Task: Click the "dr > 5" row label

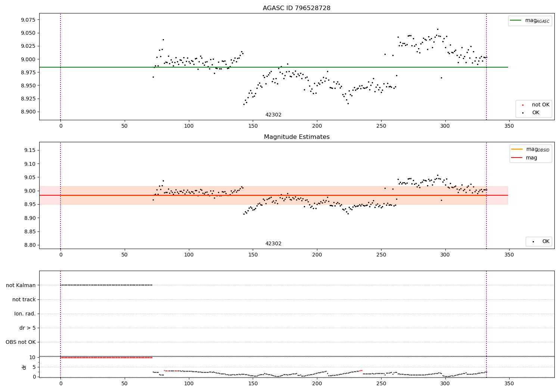Action: tap(28, 328)
